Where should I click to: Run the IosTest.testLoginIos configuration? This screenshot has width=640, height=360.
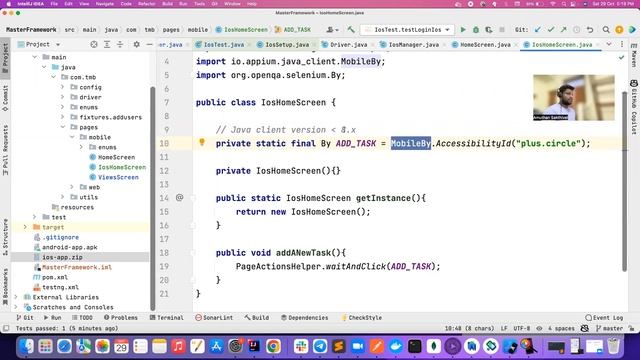pos(463,30)
